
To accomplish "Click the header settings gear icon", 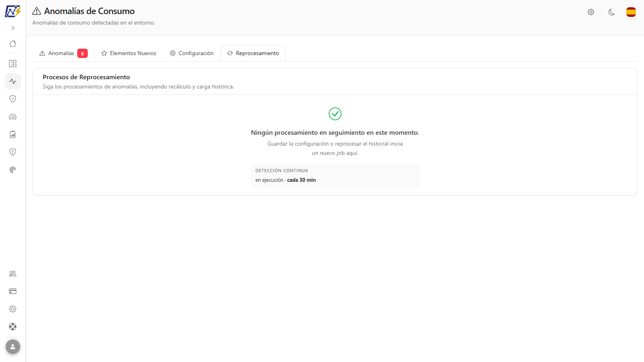I will [x=591, y=12].
